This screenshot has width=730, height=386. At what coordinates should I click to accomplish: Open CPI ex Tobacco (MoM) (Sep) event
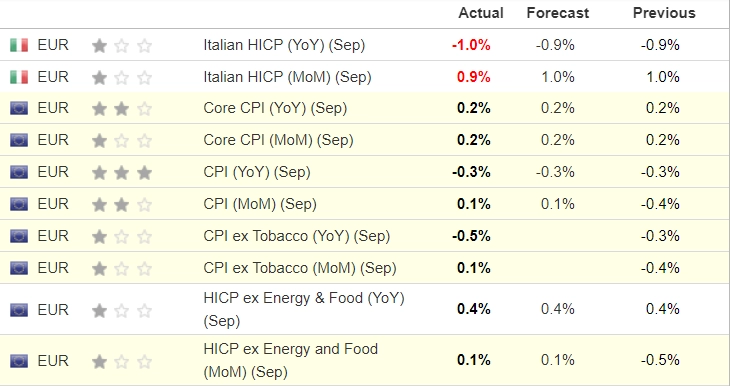click(300, 268)
